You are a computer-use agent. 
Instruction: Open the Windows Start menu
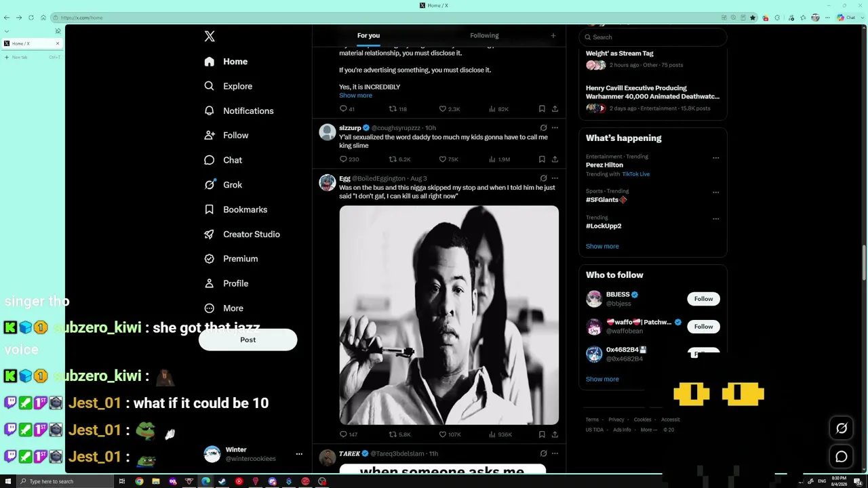point(8,481)
